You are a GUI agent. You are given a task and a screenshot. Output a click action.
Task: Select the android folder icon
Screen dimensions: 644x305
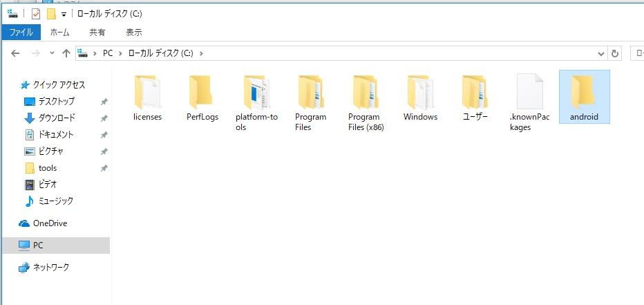(x=584, y=92)
